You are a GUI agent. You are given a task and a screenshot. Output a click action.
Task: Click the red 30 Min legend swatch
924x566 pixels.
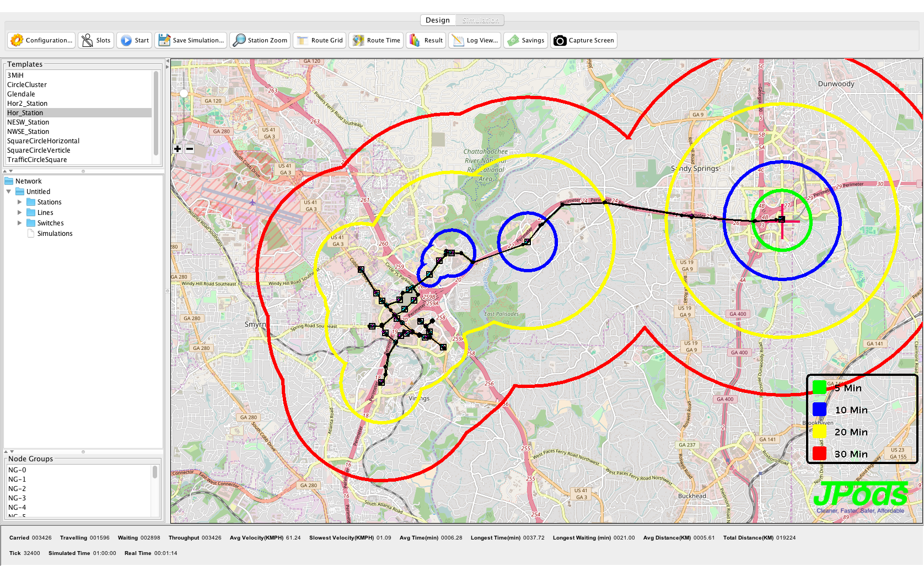(819, 454)
